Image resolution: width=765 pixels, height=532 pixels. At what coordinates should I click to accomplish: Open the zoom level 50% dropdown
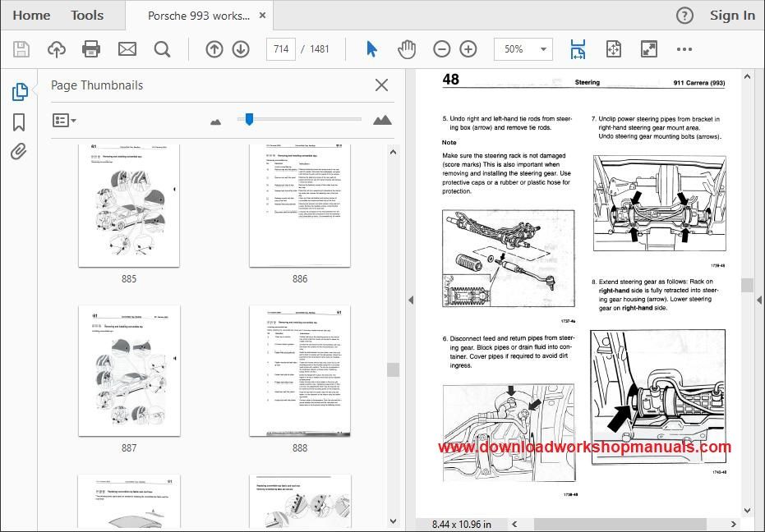523,49
